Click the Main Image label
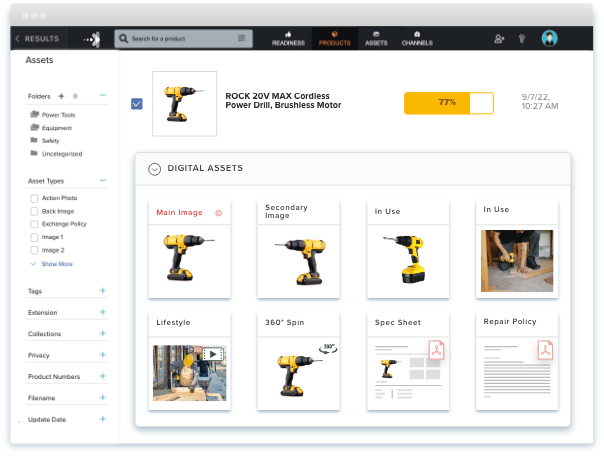604x456 pixels. tap(180, 213)
